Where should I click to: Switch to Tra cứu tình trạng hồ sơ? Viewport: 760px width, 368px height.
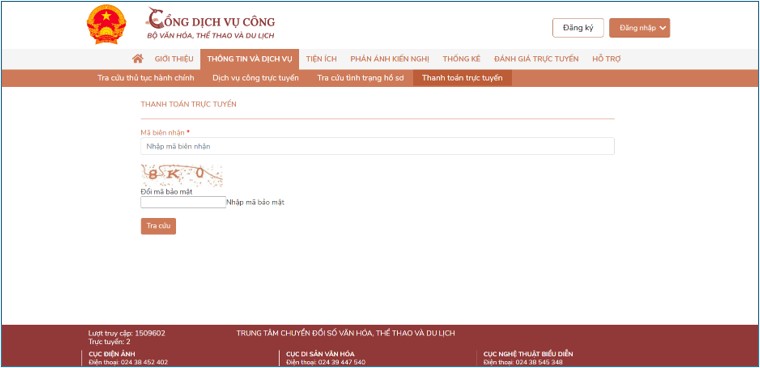pyautogui.click(x=360, y=78)
